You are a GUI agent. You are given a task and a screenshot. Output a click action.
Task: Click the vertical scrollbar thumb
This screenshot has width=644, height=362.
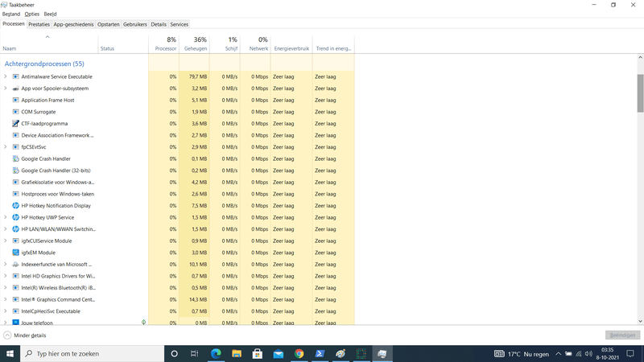coord(640,93)
